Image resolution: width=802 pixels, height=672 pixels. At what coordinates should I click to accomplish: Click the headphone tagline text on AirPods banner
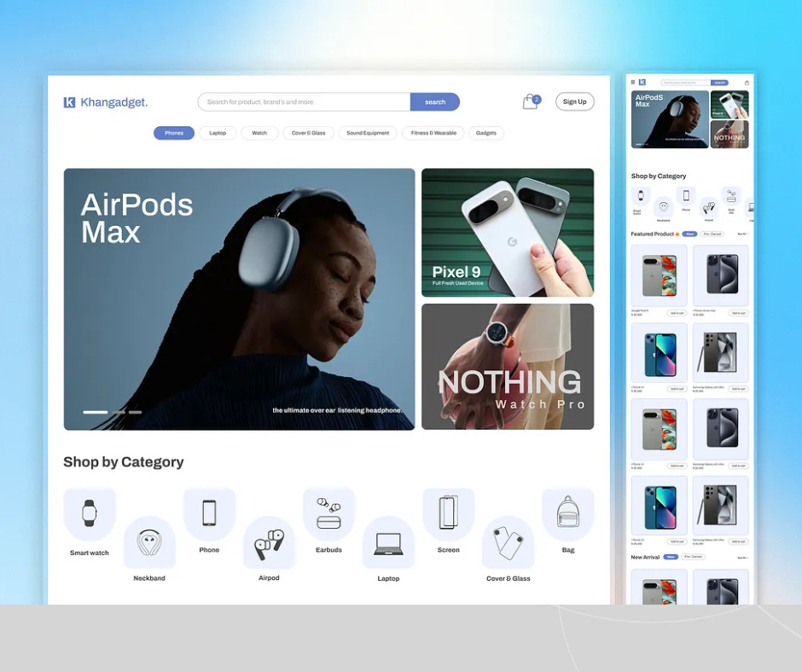(x=337, y=410)
